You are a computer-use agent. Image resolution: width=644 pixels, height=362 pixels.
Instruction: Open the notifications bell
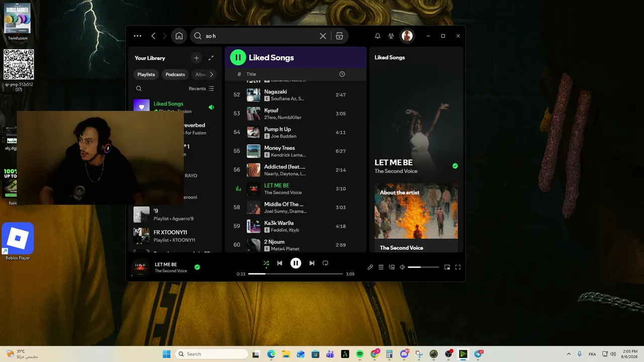point(378,36)
